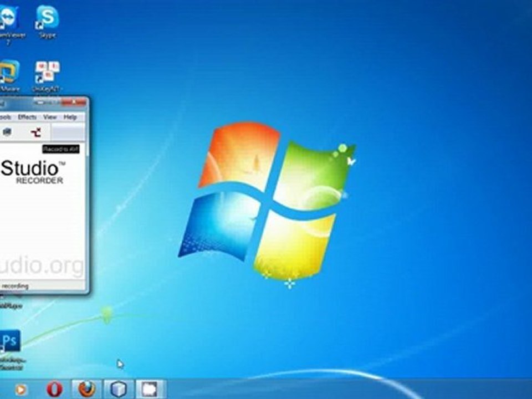The height and width of the screenshot is (399, 532).
Task: Open the TeamViewer 7 desktop shortcut
Action: [9, 24]
